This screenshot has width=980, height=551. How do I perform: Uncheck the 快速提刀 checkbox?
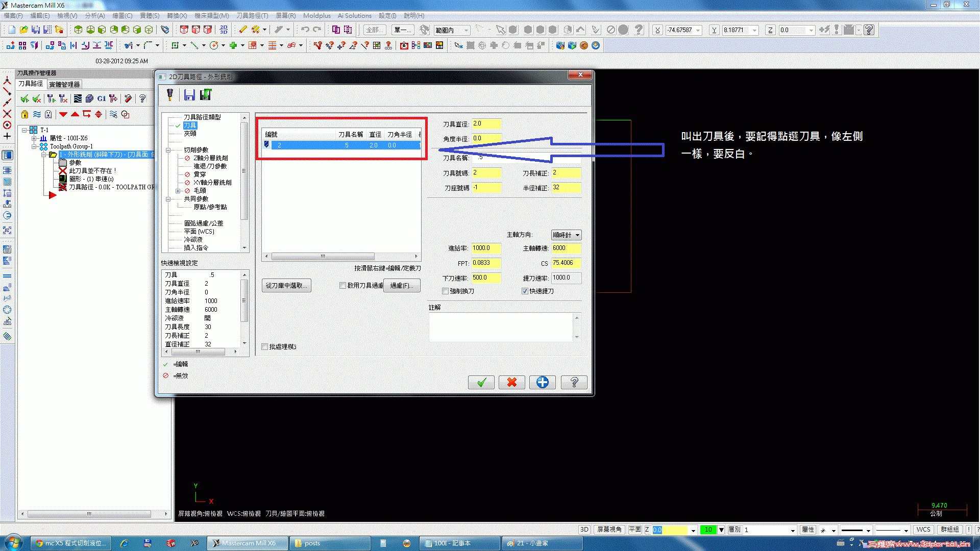point(525,291)
